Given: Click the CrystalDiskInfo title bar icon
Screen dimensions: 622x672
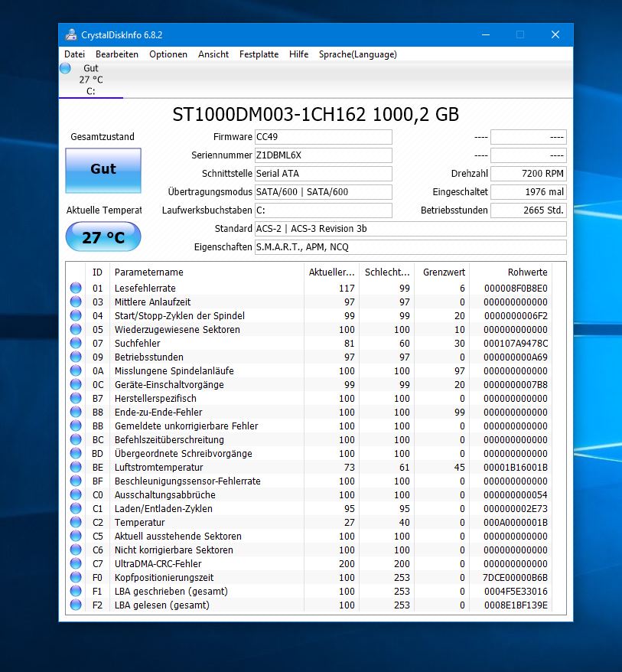Looking at the screenshot, I should click(x=71, y=34).
